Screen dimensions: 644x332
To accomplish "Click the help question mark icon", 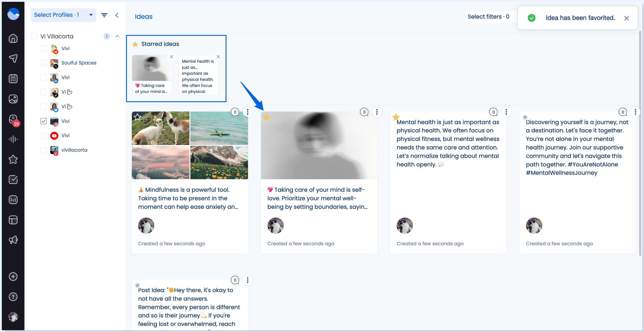I will [x=13, y=297].
